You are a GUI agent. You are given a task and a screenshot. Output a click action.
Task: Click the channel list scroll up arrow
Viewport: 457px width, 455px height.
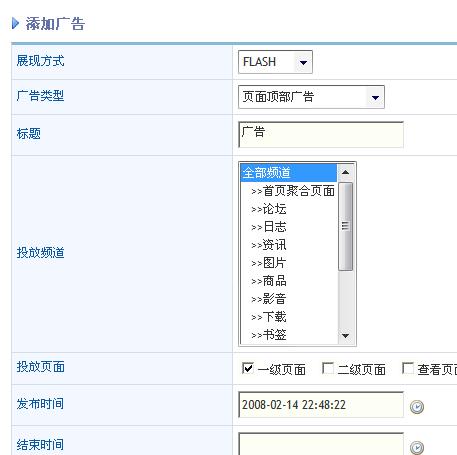tap(346, 172)
